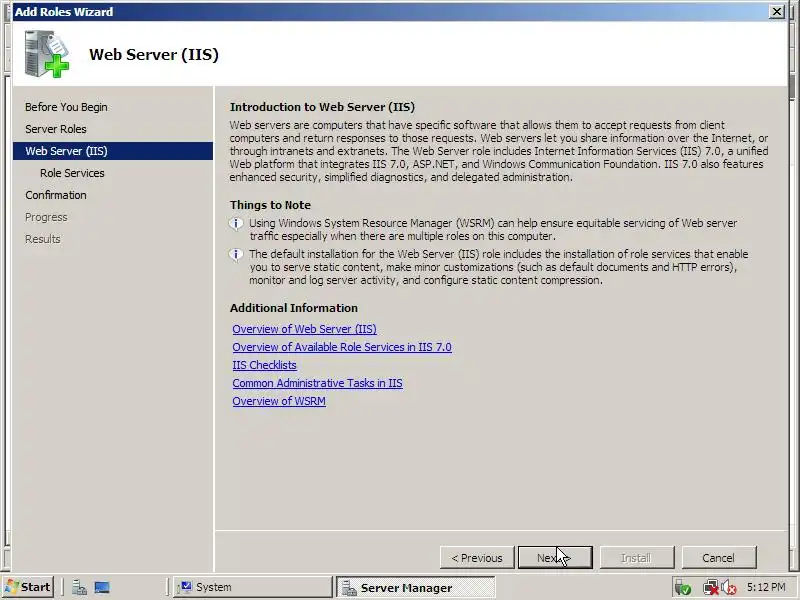The image size is (800, 600).
Task: Click the Additional Information heading
Action: (x=293, y=308)
